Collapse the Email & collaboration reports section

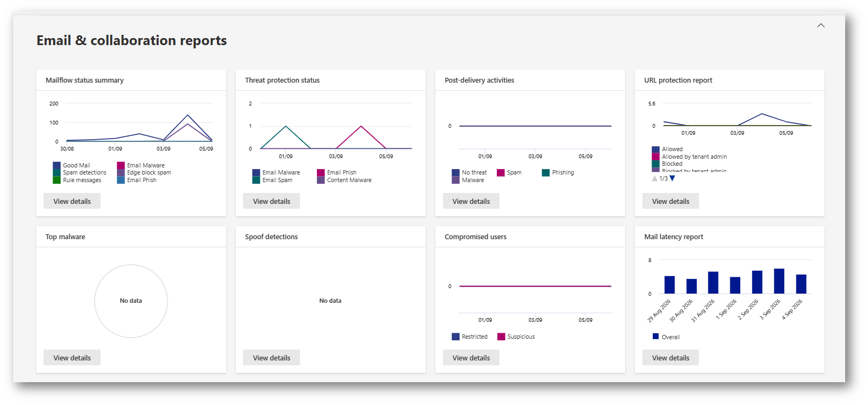(x=821, y=26)
